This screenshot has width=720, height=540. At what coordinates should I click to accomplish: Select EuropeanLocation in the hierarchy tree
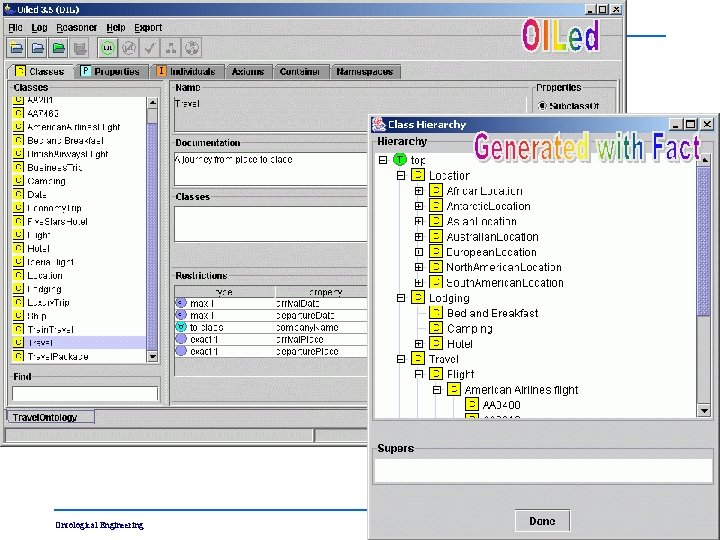(491, 252)
